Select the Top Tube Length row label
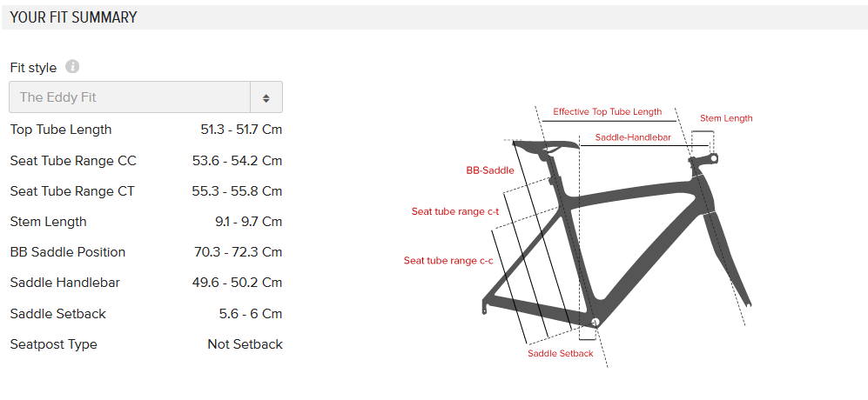The image size is (868, 400). click(61, 130)
